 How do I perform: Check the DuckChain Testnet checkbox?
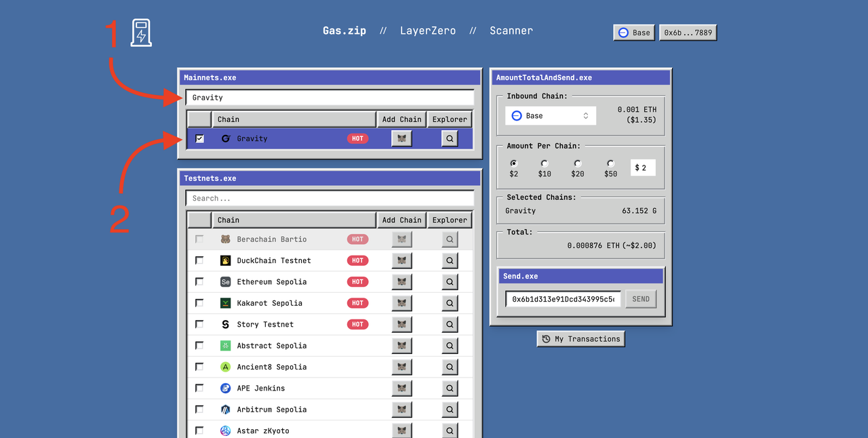(x=199, y=260)
